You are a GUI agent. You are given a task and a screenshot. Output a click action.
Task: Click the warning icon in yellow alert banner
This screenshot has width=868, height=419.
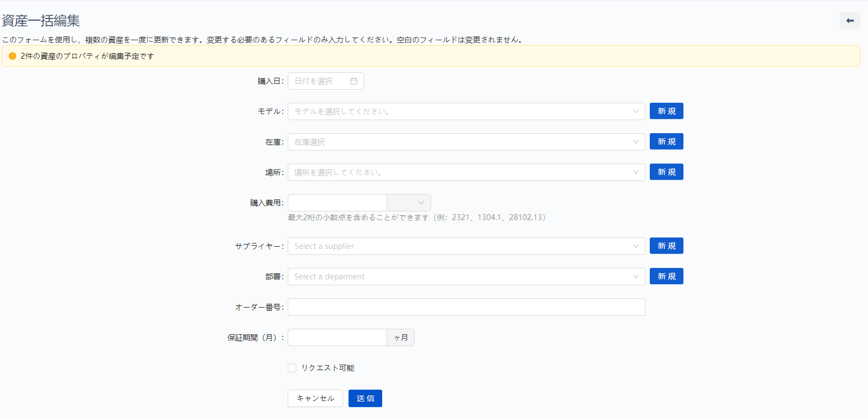pos(12,56)
